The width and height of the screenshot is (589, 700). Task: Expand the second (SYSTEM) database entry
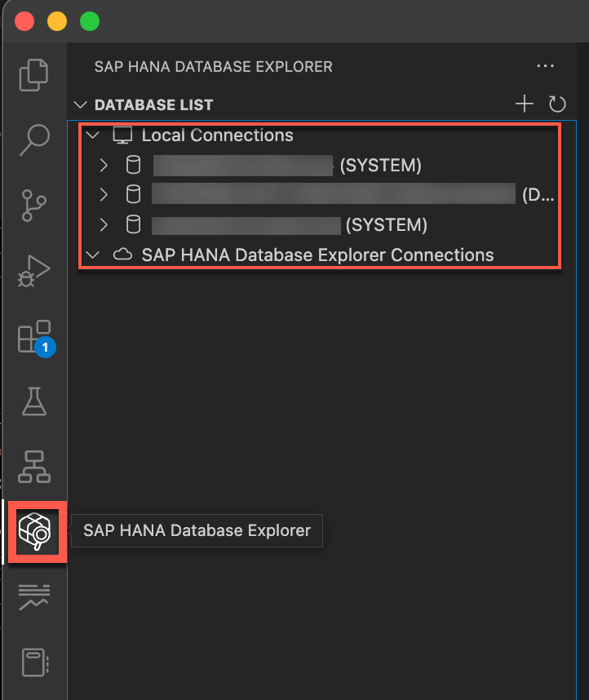tap(104, 224)
